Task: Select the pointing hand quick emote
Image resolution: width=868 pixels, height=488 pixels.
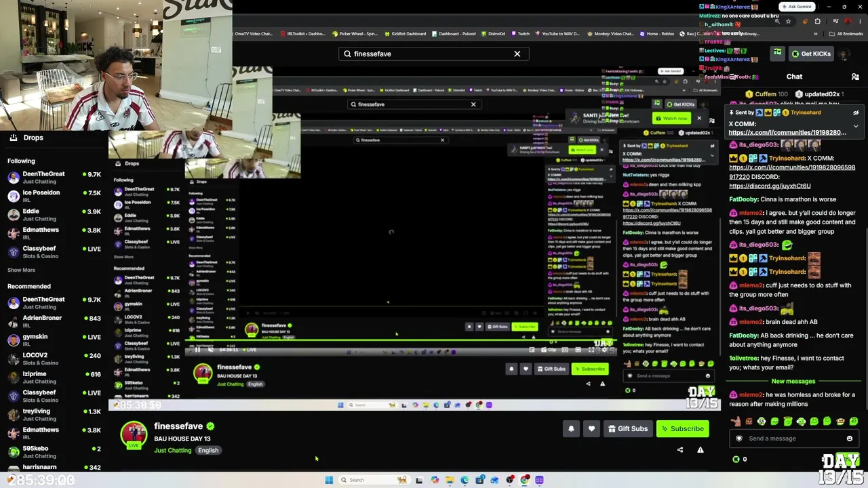Action: pyautogui.click(x=735, y=422)
